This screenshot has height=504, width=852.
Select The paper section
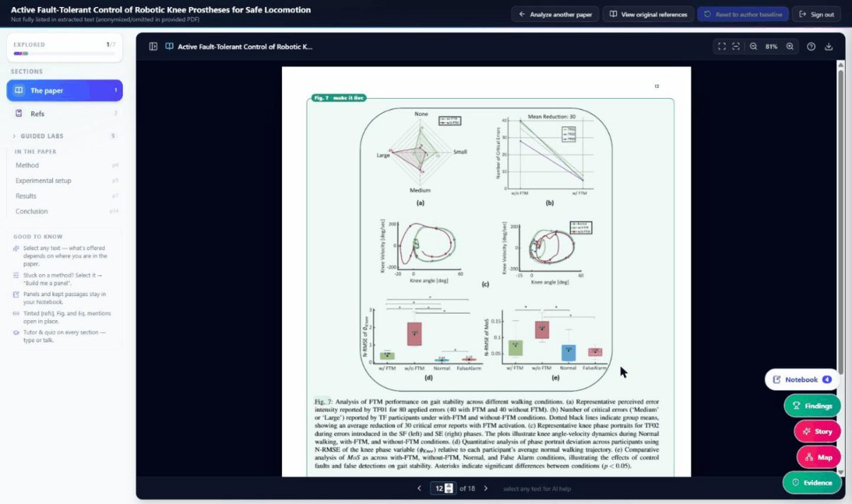coord(65,90)
